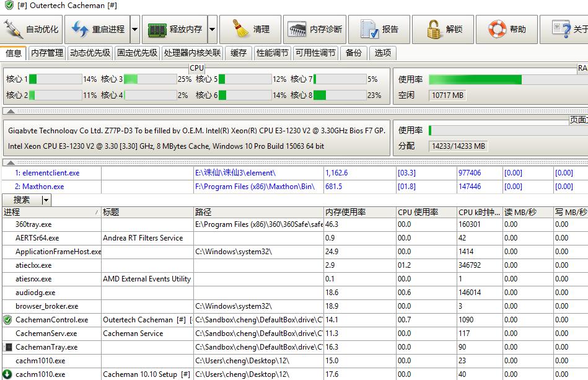Click the RAM 使用率 green bar
This screenshot has height=380, width=588.
coord(475,79)
